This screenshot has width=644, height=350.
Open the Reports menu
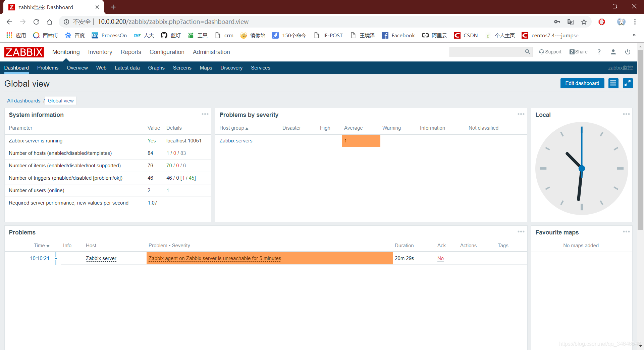pos(131,52)
